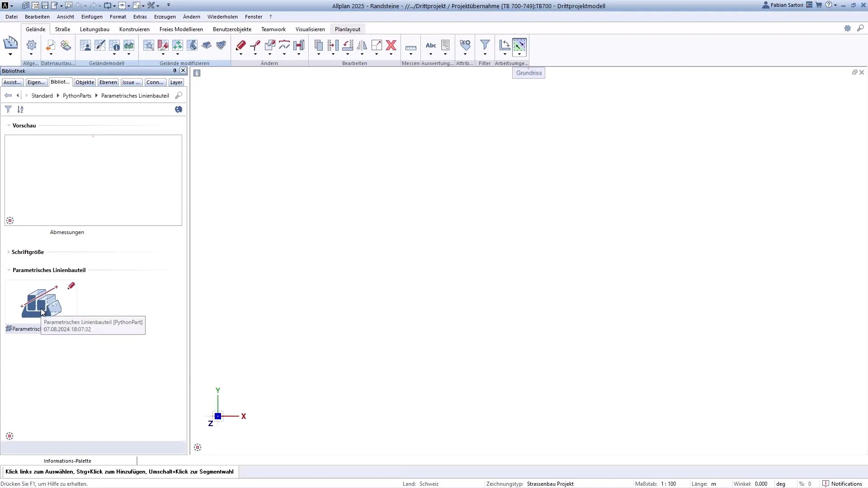Click the zoom percentage indicator in status bar
The height and width of the screenshot is (488, 868).
pyautogui.click(x=808, y=483)
